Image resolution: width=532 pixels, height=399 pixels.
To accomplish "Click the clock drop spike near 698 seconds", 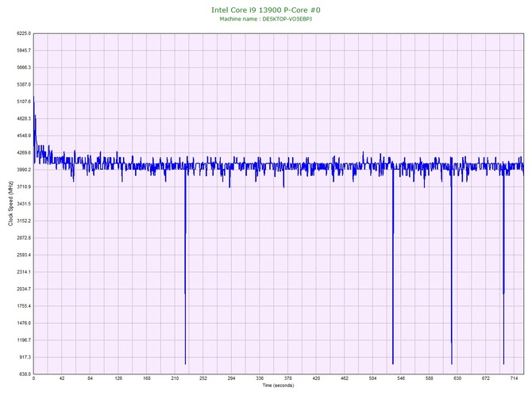I will click(503, 268).
